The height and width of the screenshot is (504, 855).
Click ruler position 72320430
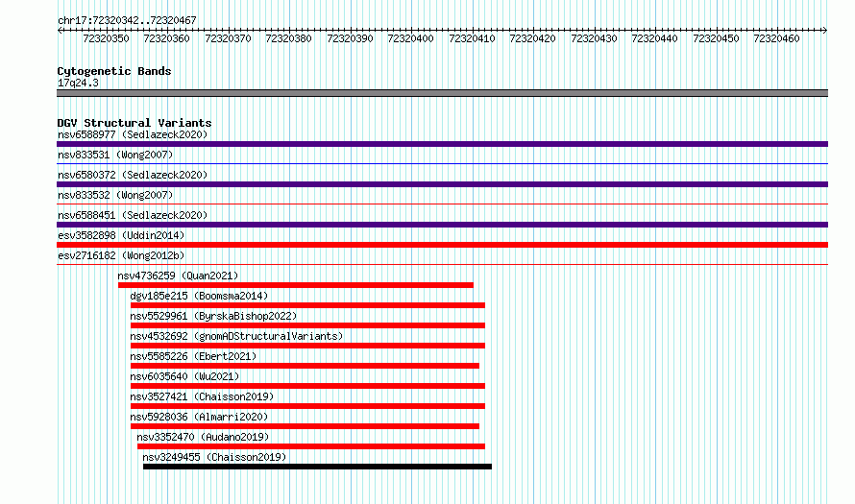[x=594, y=38]
